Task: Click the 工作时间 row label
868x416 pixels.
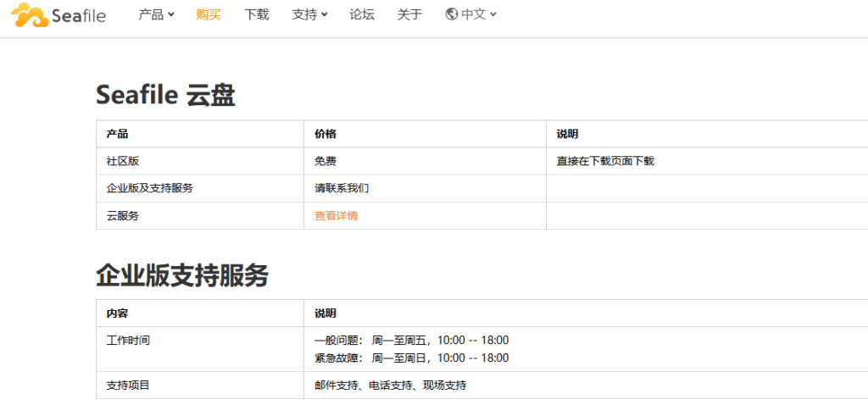Action: click(128, 341)
